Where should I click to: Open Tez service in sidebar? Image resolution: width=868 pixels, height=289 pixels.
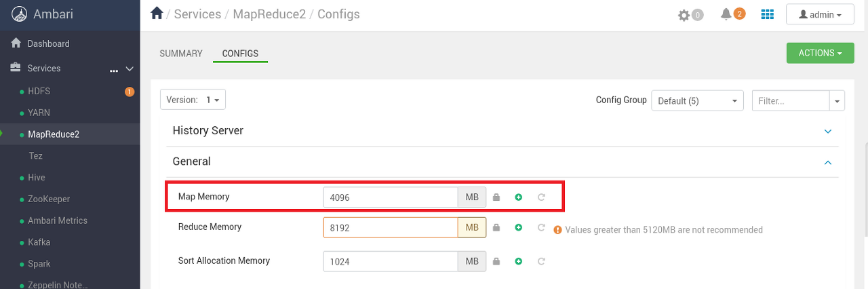(x=35, y=156)
